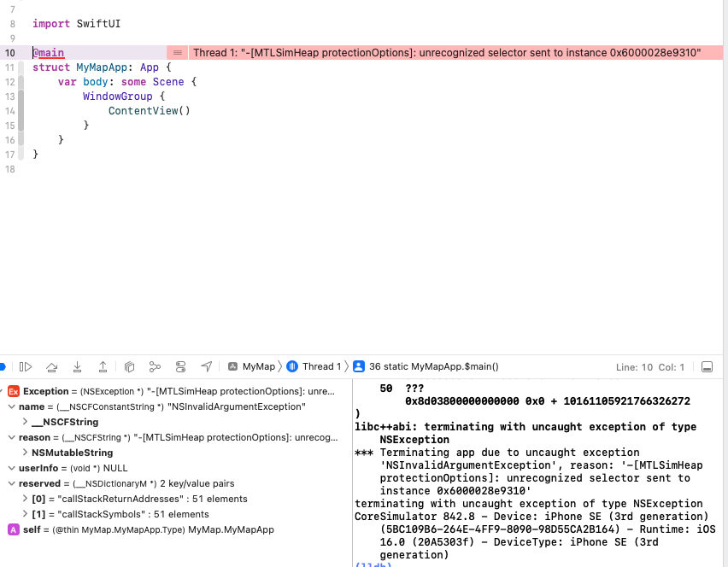728x567 pixels.
Task: Click the Simulate Location arrow icon
Action: [x=207, y=366]
